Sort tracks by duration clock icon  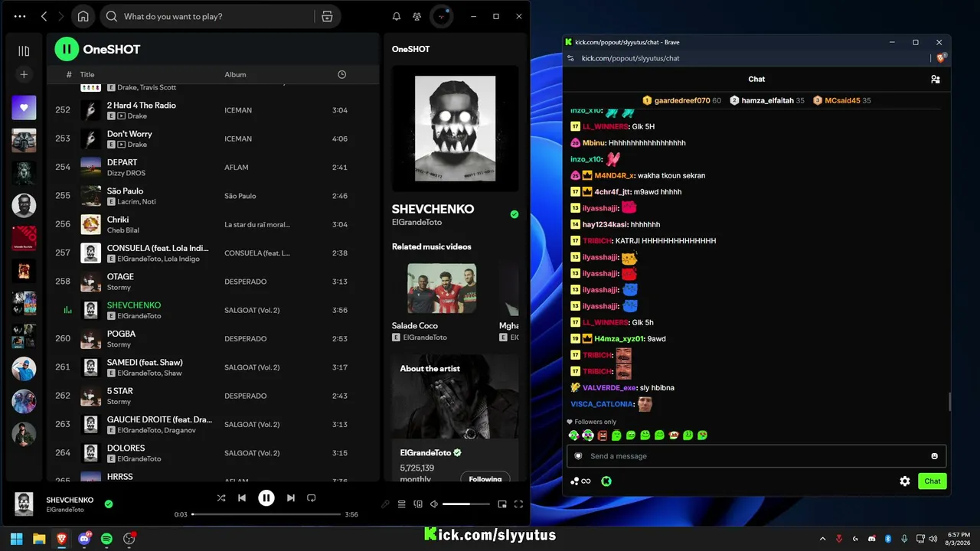(341, 74)
